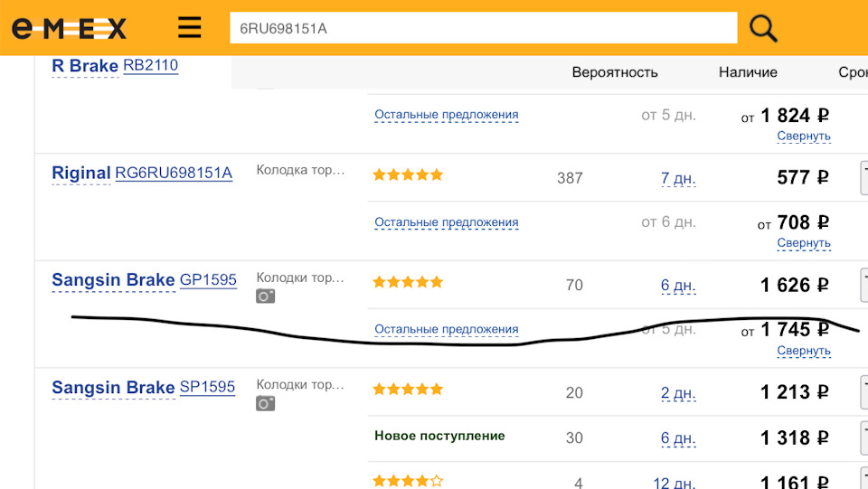Expand other offers under R Brake
This screenshot has width=868, height=489.
[447, 115]
